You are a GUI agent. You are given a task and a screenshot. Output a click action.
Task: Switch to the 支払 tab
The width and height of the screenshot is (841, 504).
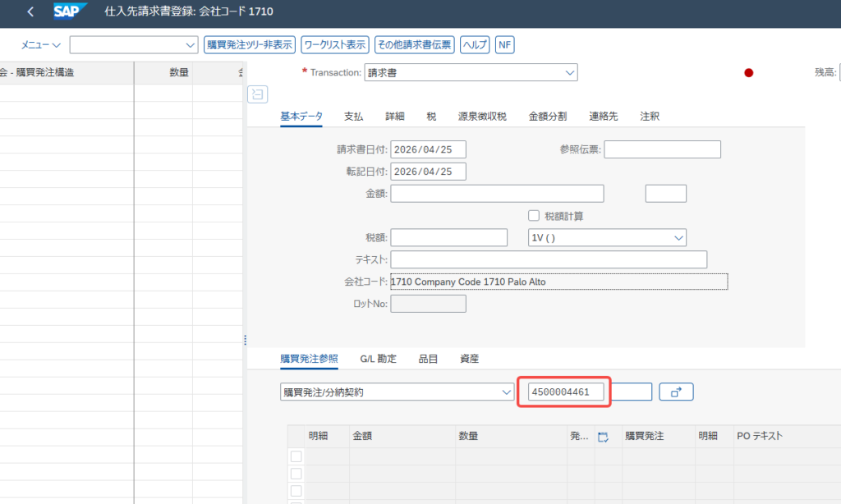click(x=353, y=117)
